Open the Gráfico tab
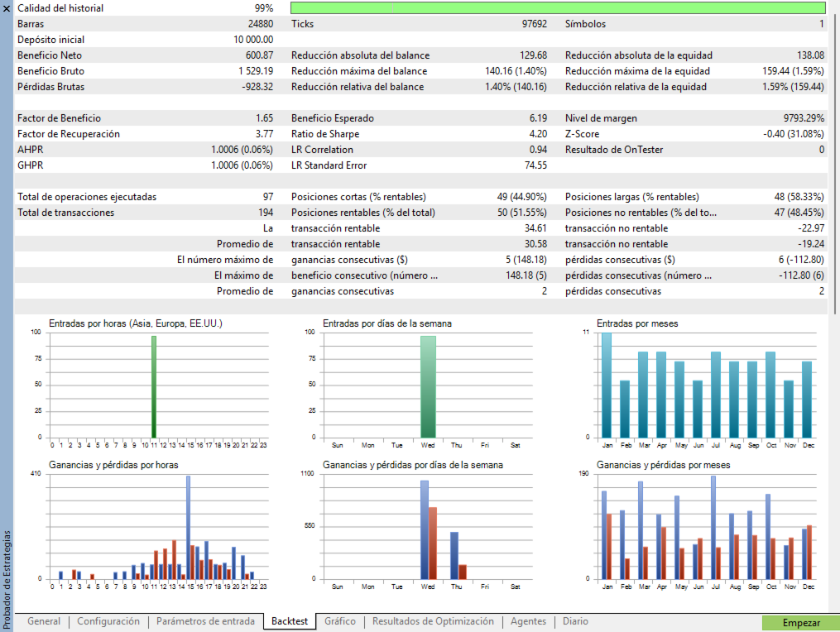This screenshot has height=632, width=840. [x=340, y=621]
